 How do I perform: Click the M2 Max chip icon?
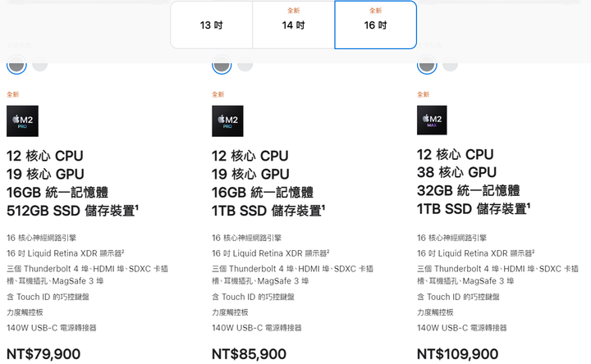click(432, 120)
